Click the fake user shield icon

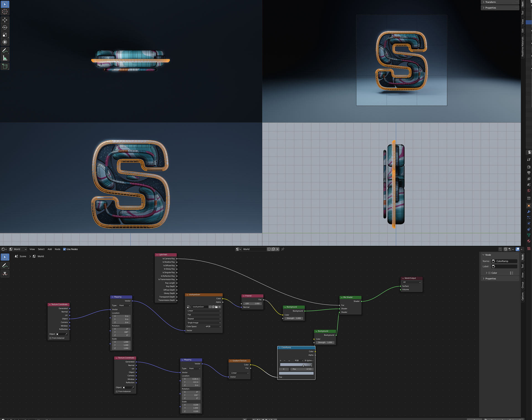[x=269, y=249]
